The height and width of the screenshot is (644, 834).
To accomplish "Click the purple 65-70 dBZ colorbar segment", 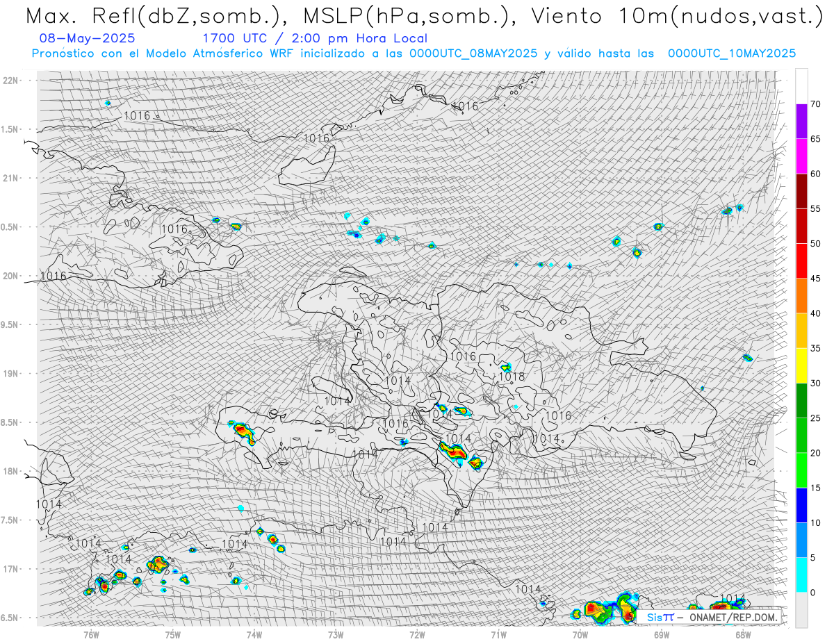I will [801, 122].
